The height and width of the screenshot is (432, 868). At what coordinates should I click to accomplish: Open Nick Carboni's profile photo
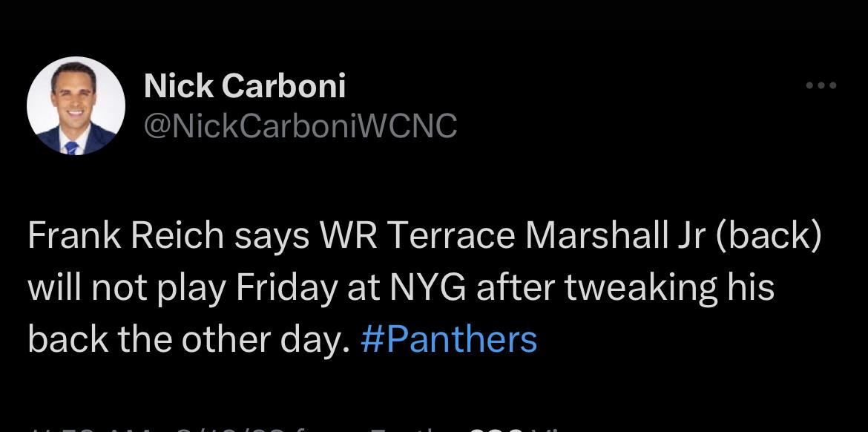pos(76,106)
